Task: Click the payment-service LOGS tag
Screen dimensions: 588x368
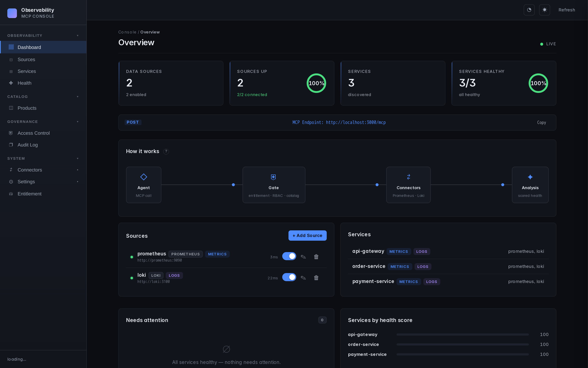Action: point(431,282)
